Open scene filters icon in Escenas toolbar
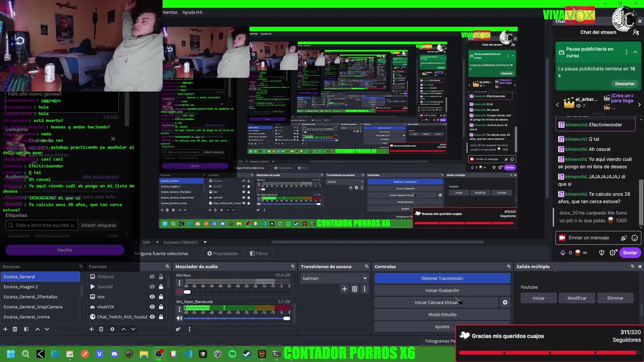Viewport: 644px width, 362px height. 26,329
